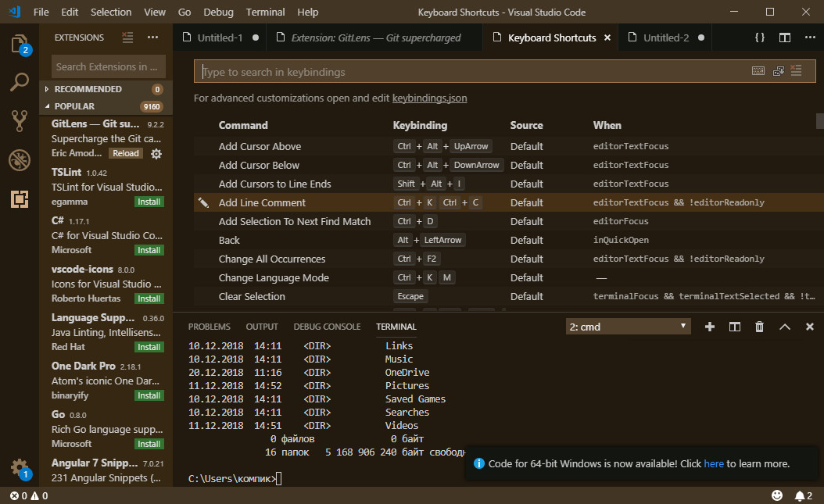Close the terminal panel
Image resolution: width=824 pixels, height=504 pixels.
tap(810, 327)
